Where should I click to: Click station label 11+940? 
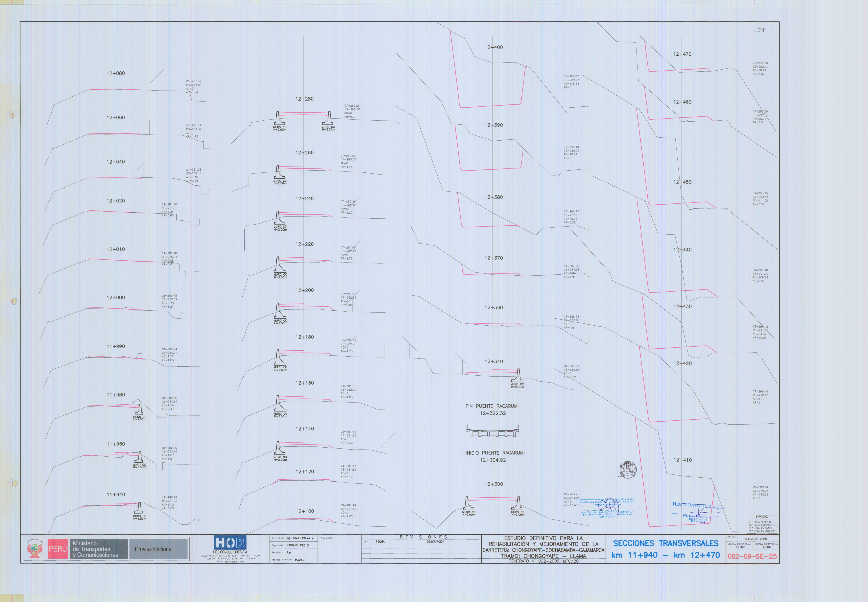[115, 495]
